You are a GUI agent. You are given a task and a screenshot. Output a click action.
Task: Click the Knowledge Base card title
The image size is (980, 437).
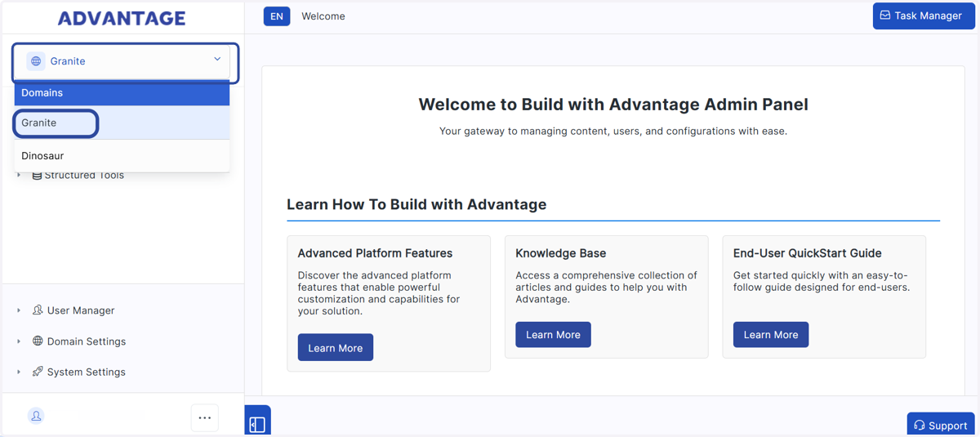click(x=561, y=253)
